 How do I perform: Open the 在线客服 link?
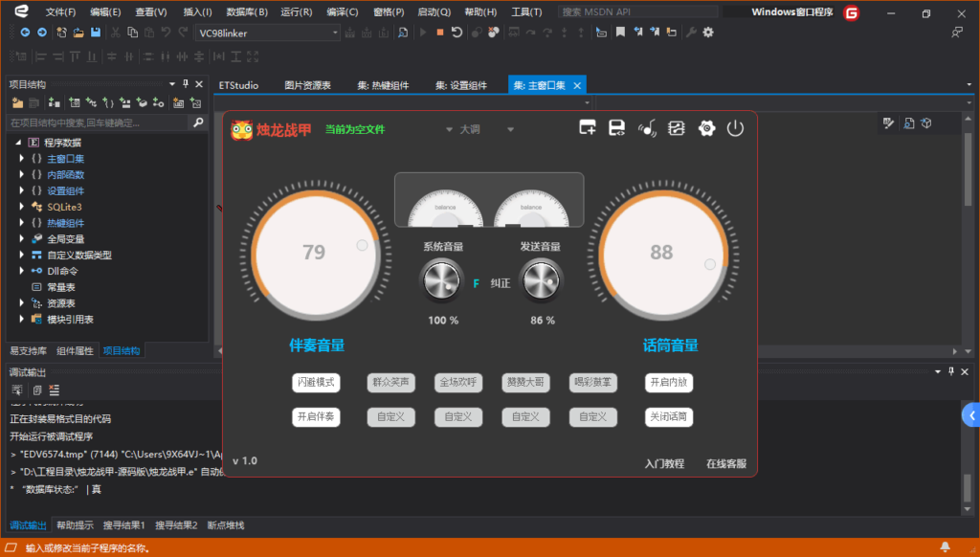[x=726, y=464]
